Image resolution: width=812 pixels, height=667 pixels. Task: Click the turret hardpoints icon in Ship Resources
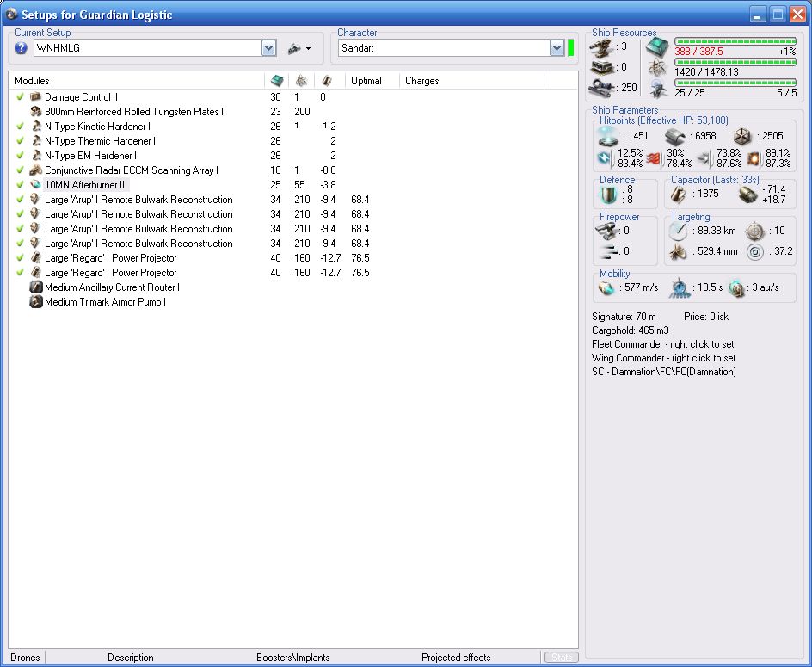click(x=602, y=47)
